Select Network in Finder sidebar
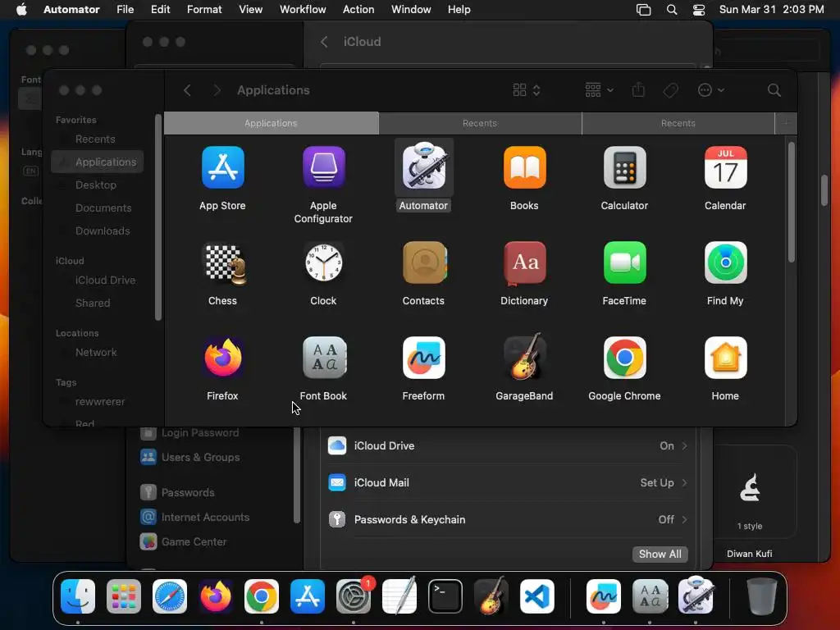This screenshot has width=840, height=630. click(98, 353)
